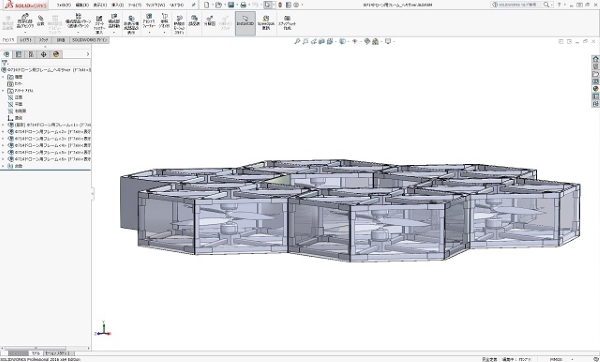
Task: Expand the fixed first drone frame component
Action: [3, 125]
